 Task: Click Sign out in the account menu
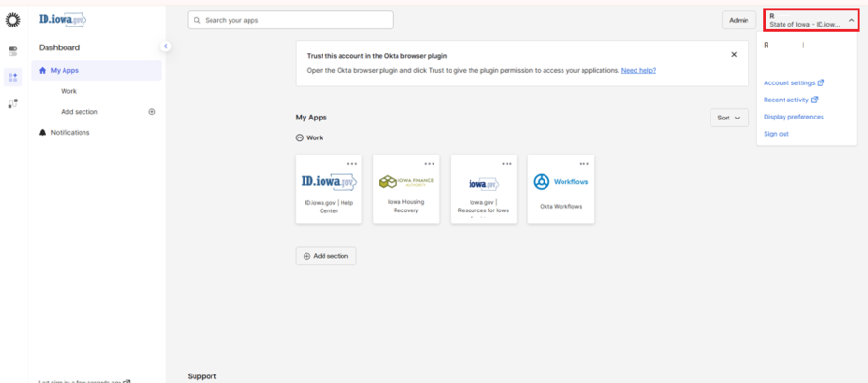776,134
